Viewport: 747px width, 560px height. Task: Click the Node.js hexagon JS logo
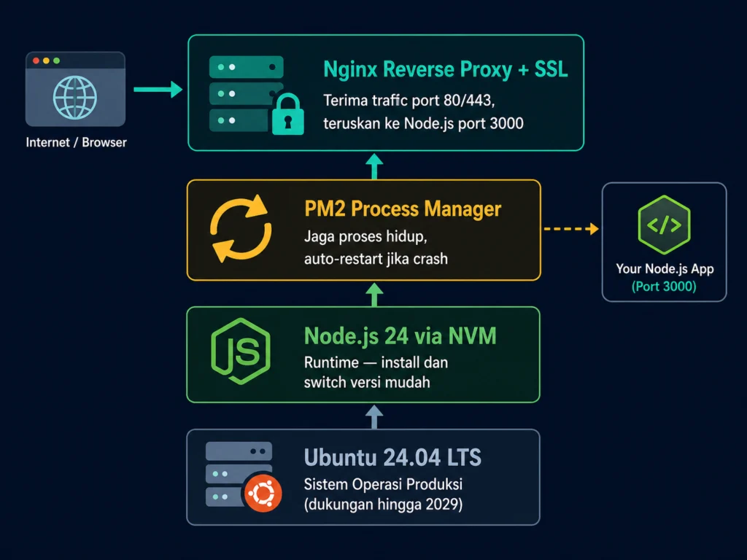pyautogui.click(x=241, y=351)
